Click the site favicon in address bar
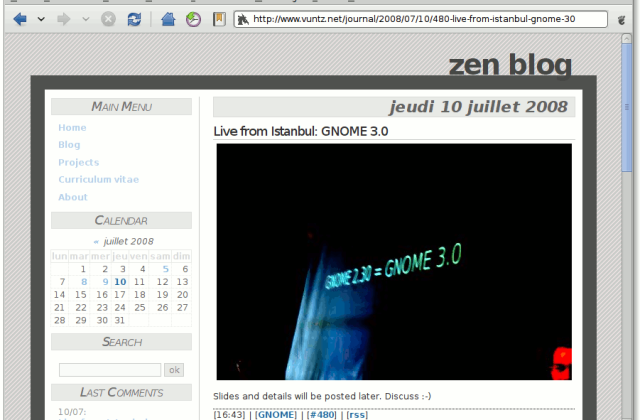 tap(243, 19)
